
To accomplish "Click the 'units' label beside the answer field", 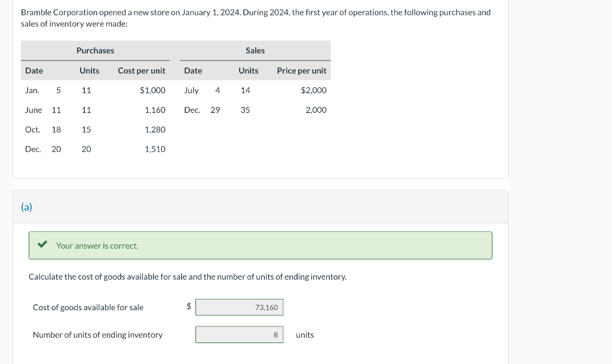I will coord(305,335).
